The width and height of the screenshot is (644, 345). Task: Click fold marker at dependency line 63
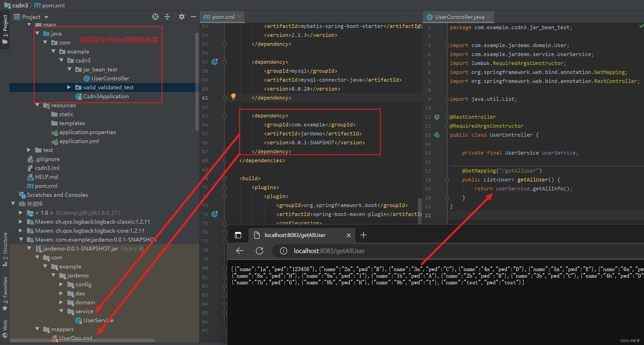224,116
